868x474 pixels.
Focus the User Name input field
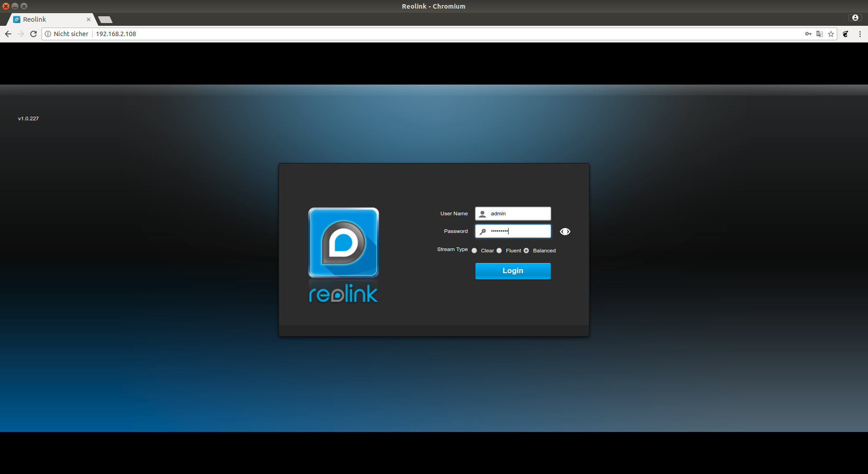coord(518,213)
